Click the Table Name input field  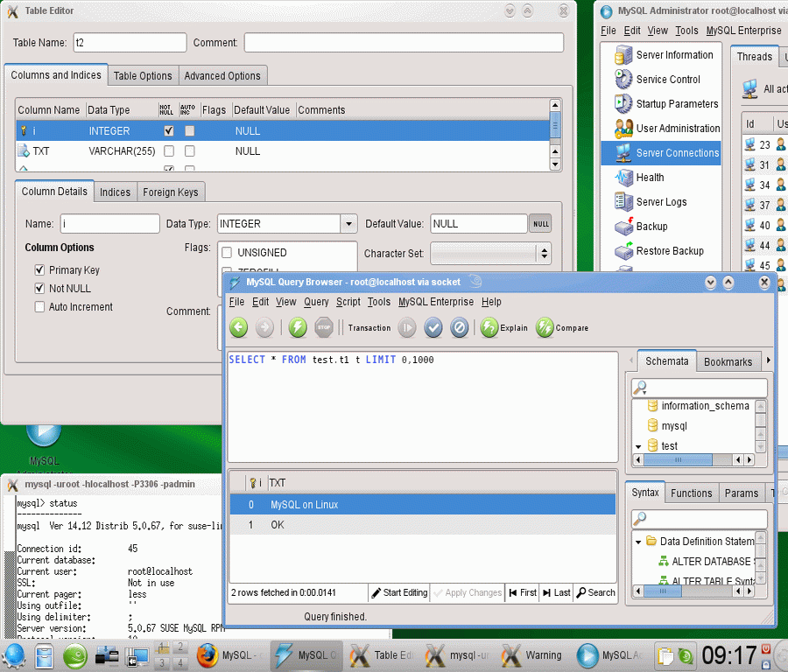click(130, 43)
